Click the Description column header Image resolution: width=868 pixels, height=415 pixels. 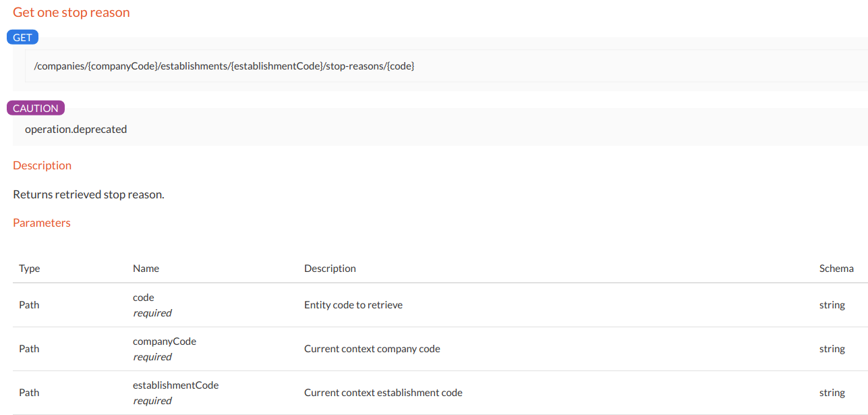point(330,269)
